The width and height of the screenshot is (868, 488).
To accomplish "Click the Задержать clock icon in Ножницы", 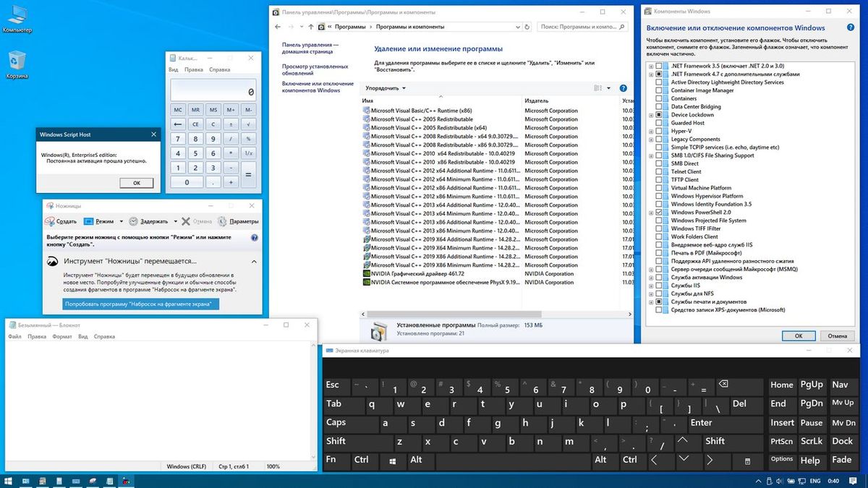I will [134, 221].
